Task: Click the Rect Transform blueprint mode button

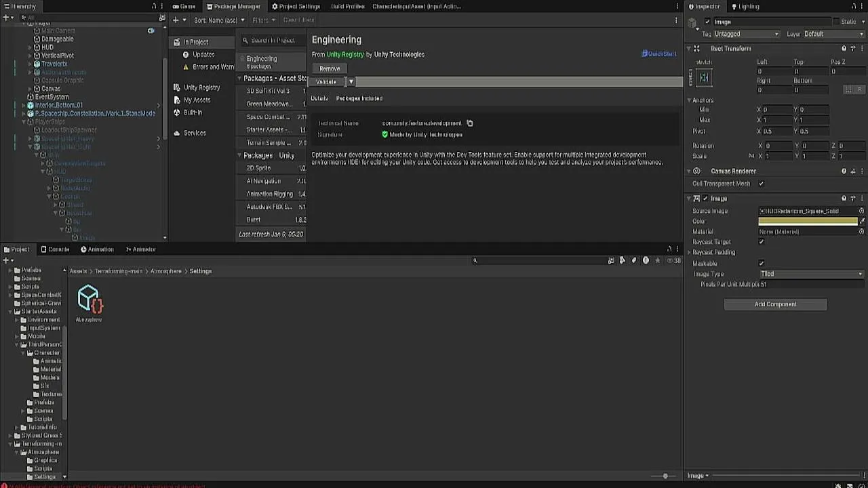Action: (848, 89)
